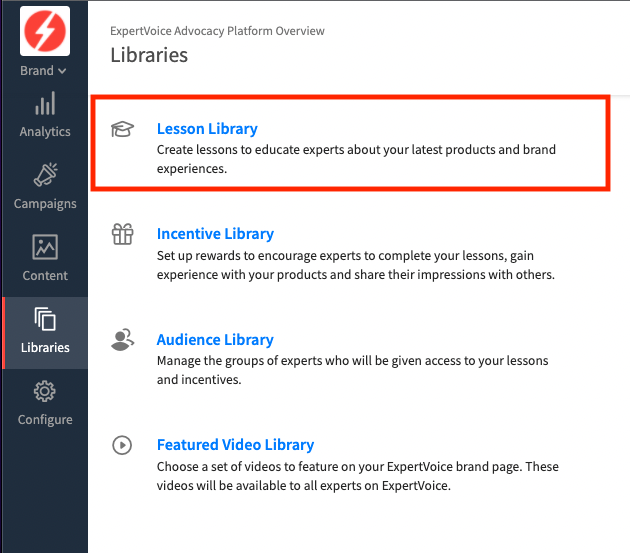This screenshot has width=630, height=553.
Task: Open the Audience Library link
Action: (215, 340)
